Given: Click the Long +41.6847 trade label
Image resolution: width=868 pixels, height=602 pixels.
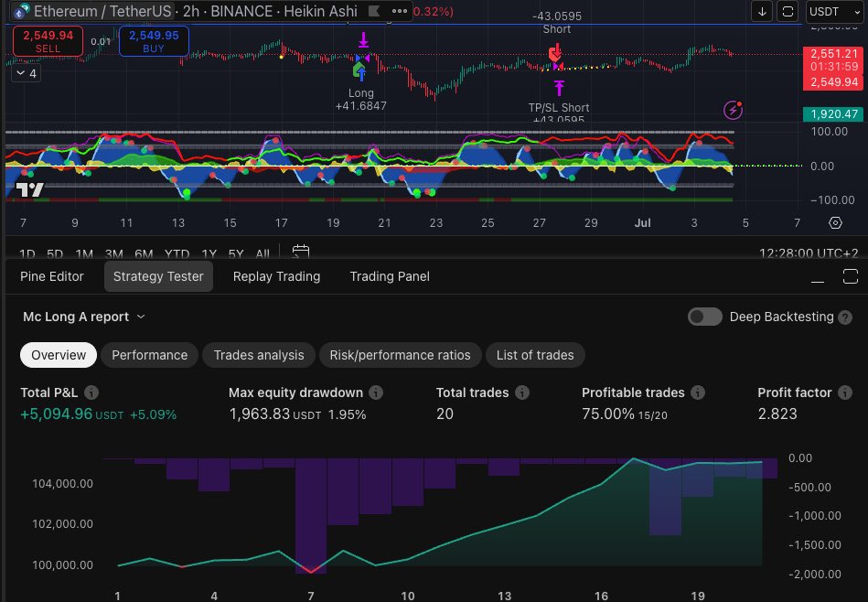Looking at the screenshot, I should click(x=361, y=100).
